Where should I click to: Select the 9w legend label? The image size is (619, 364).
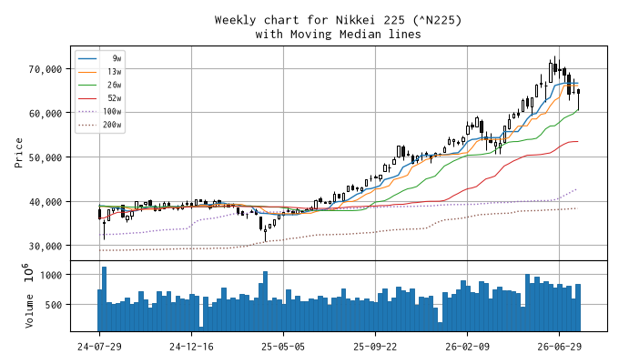[x=117, y=58]
